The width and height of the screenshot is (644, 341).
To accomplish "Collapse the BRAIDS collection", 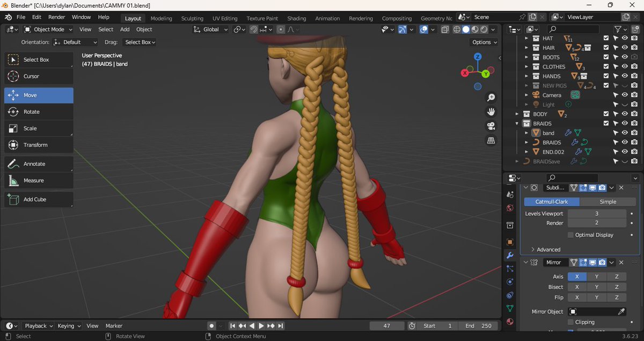I will click(x=517, y=124).
